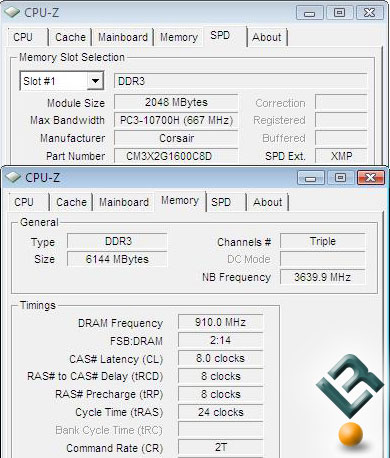The image size is (390, 458).
Task: Click the empty Bank Cycle Time field
Action: [220, 430]
